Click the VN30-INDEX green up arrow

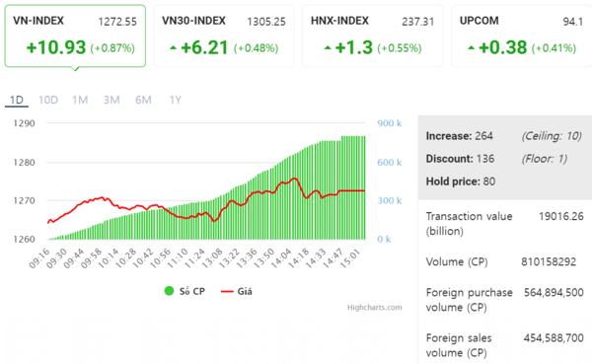click(174, 48)
